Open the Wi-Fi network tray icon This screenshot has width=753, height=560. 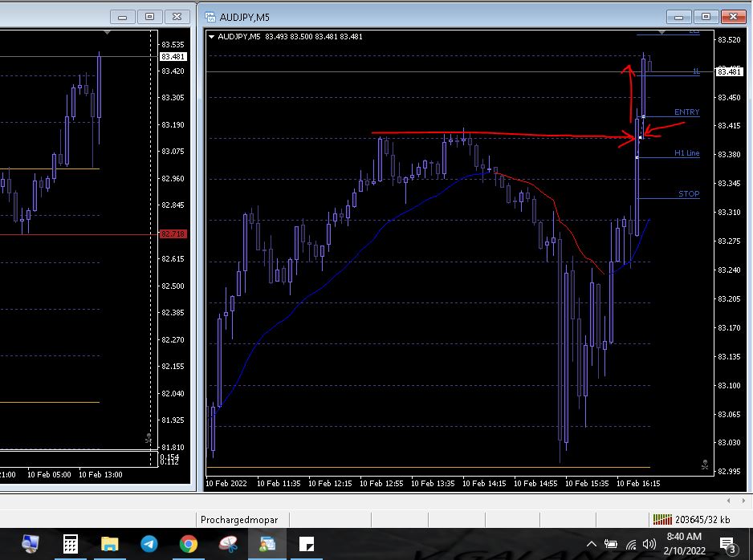[x=631, y=544]
